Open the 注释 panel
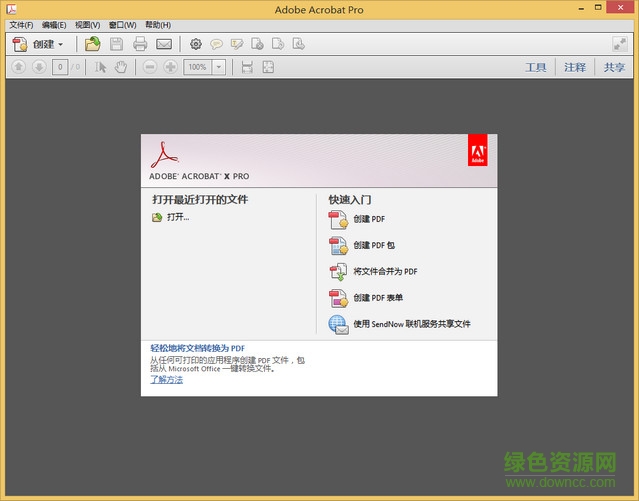The image size is (639, 501). coord(574,67)
